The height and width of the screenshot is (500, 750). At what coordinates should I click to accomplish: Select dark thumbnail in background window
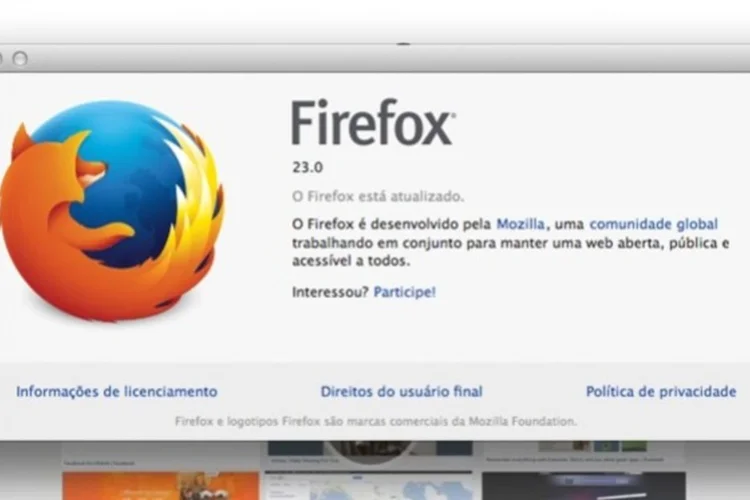click(584, 486)
